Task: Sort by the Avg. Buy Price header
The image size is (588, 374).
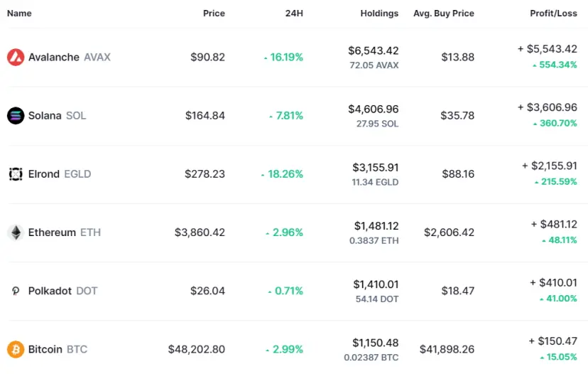Action: coord(444,13)
